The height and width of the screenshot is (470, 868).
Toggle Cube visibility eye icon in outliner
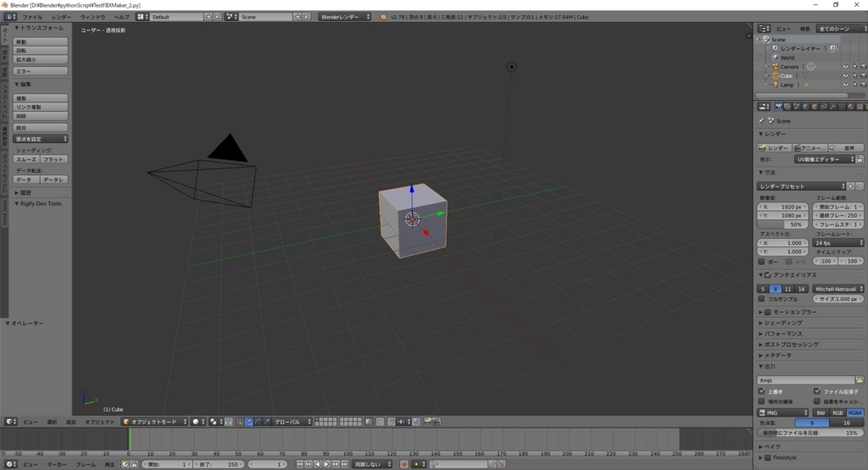845,75
